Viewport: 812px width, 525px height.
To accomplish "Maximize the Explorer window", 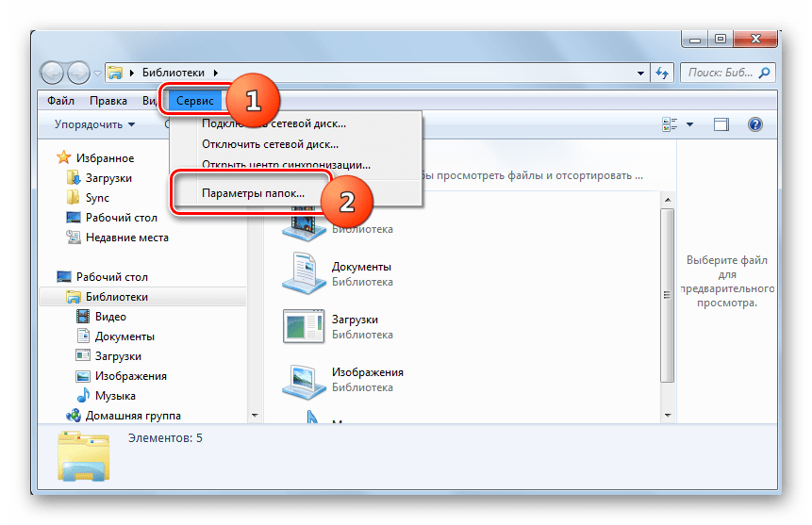I will (721, 40).
